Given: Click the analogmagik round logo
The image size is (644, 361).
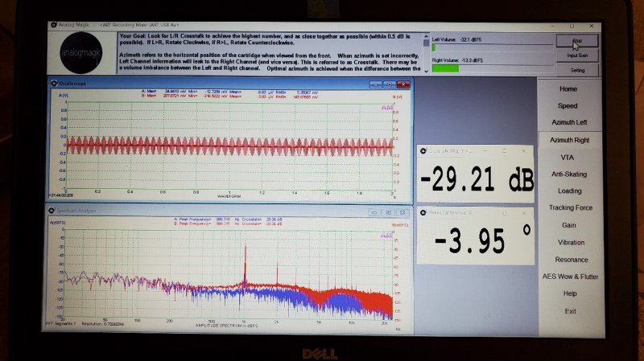Looking at the screenshot, I should point(81,53).
